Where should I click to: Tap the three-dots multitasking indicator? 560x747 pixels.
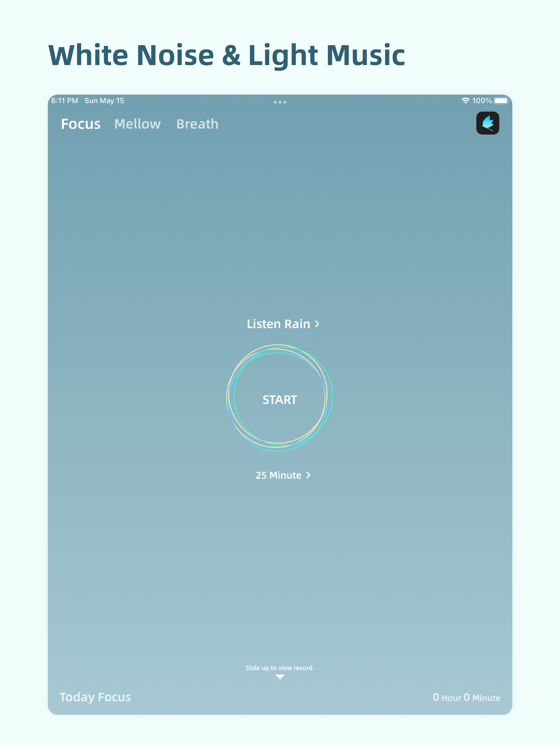click(x=280, y=102)
